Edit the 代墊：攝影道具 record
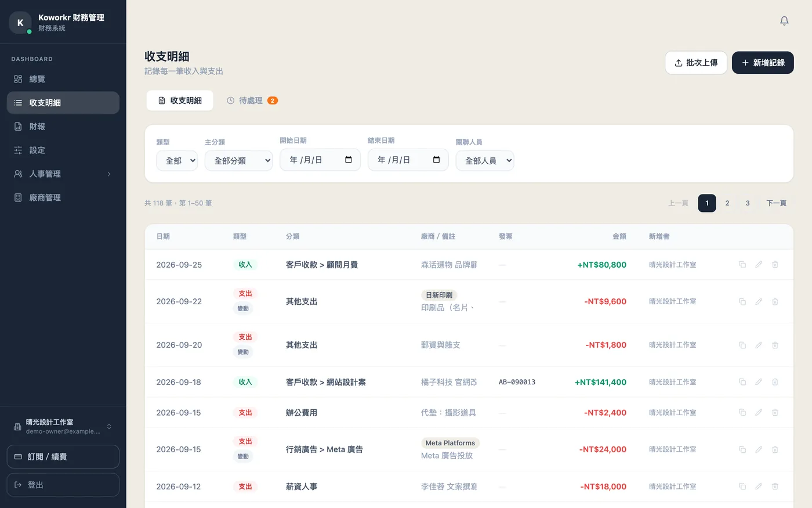The height and width of the screenshot is (508, 812). click(x=759, y=413)
